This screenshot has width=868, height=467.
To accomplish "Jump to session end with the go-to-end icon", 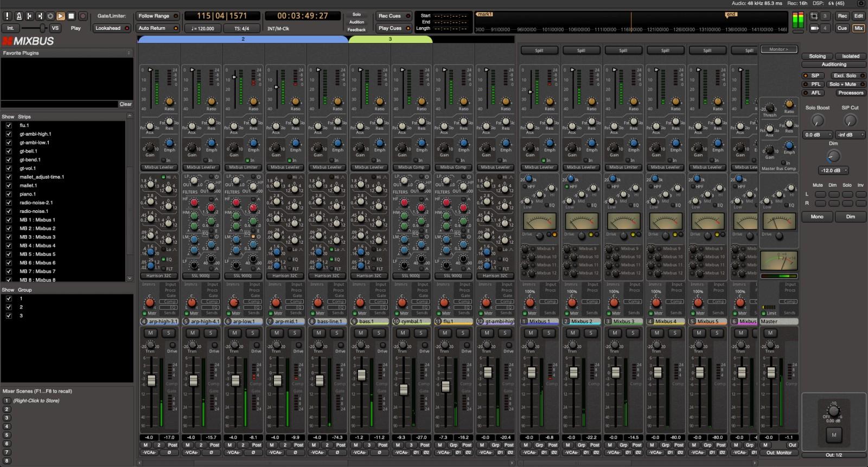I will tap(40, 16).
